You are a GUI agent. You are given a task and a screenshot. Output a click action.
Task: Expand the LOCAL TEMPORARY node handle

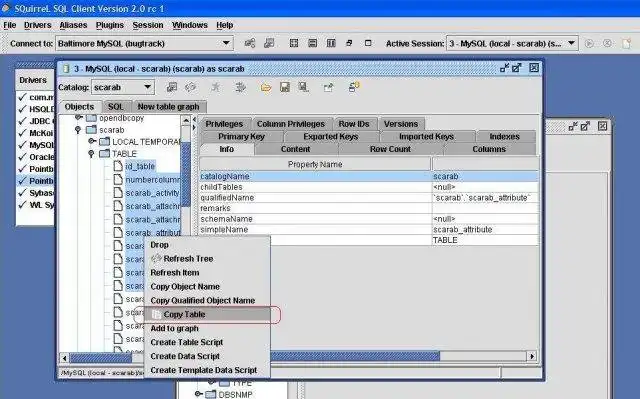point(92,141)
